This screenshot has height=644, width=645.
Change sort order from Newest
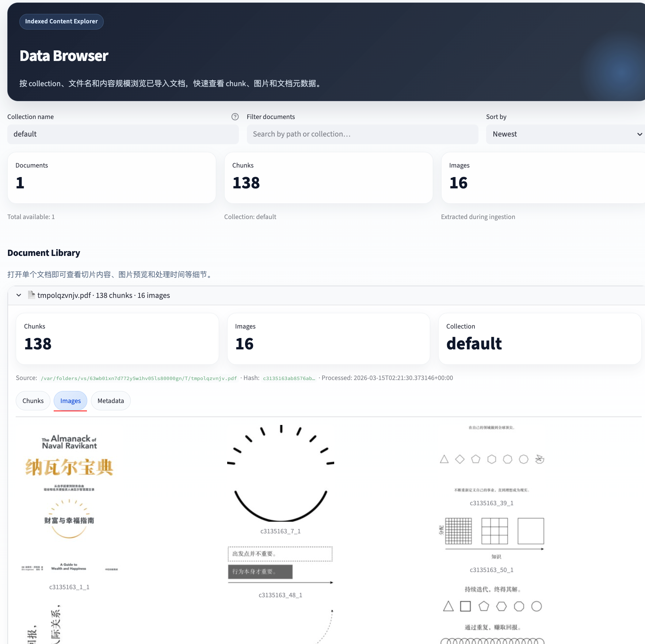[x=565, y=134]
